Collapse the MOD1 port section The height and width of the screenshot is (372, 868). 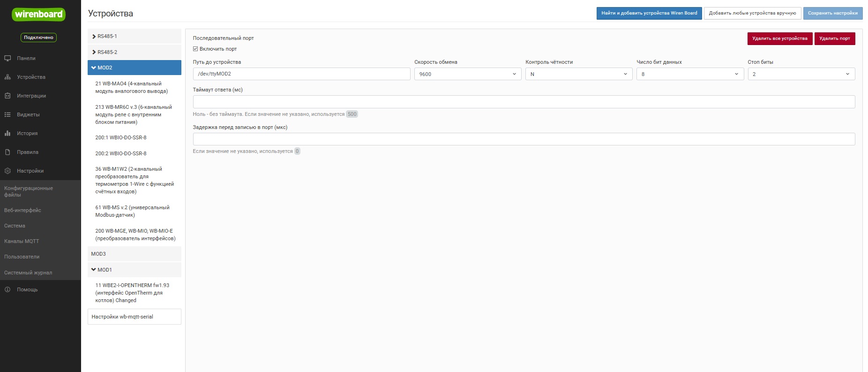click(x=135, y=270)
